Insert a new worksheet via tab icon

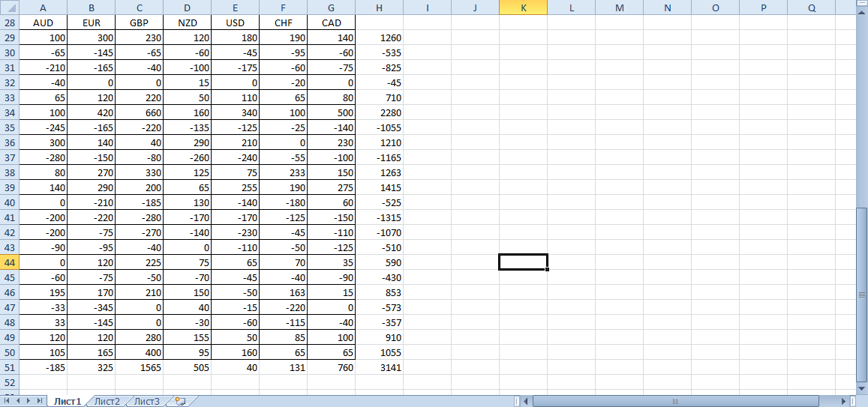point(179,401)
